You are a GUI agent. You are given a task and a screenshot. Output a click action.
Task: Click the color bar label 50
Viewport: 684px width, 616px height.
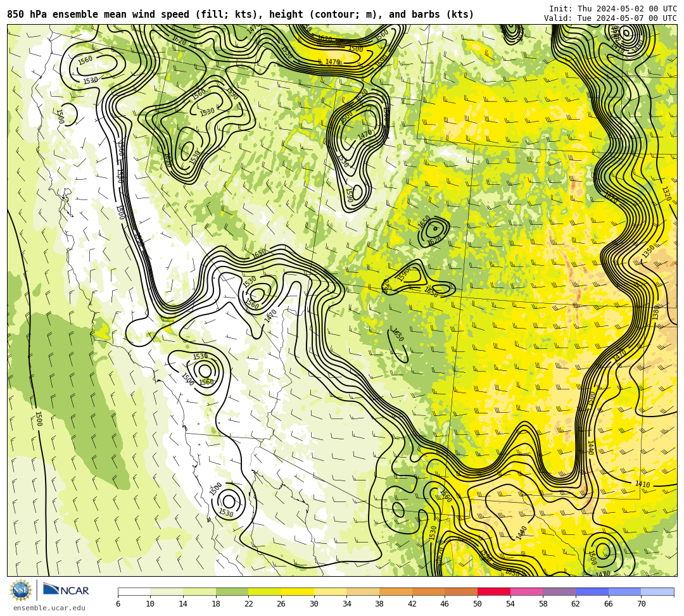pyautogui.click(x=478, y=604)
